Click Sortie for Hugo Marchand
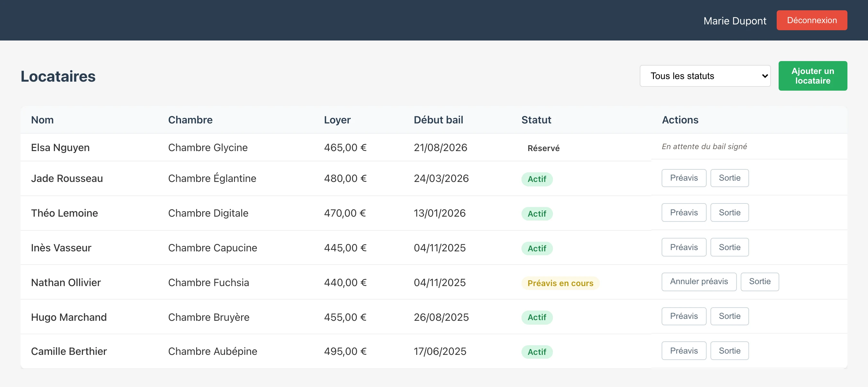The width and height of the screenshot is (868, 387). coord(729,316)
